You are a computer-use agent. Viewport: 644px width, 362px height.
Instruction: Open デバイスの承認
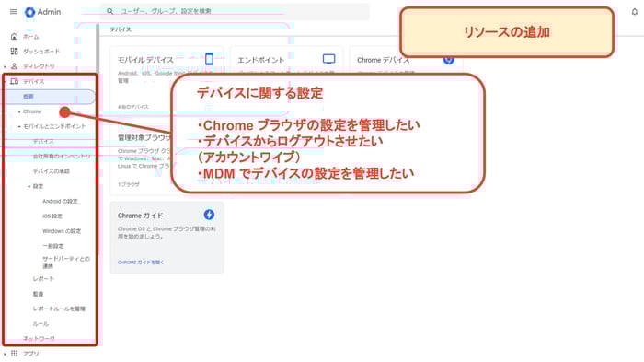(52, 171)
